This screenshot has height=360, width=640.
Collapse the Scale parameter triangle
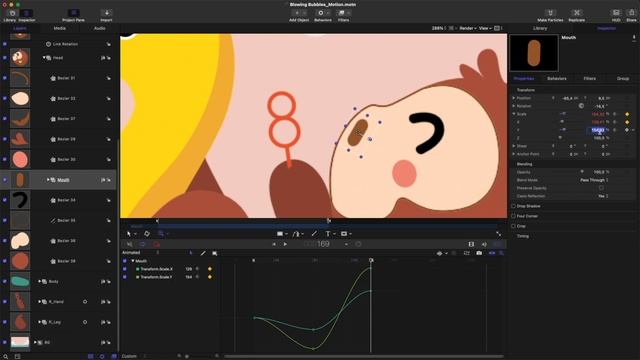(x=514, y=114)
